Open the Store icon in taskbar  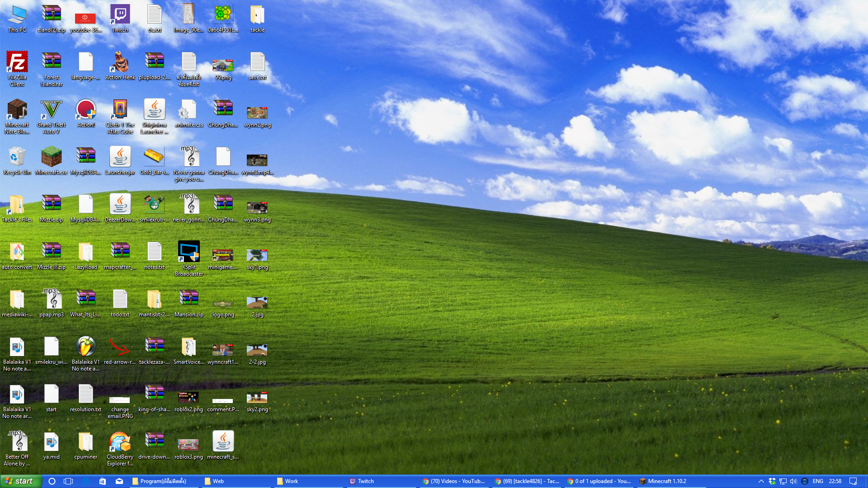103,481
